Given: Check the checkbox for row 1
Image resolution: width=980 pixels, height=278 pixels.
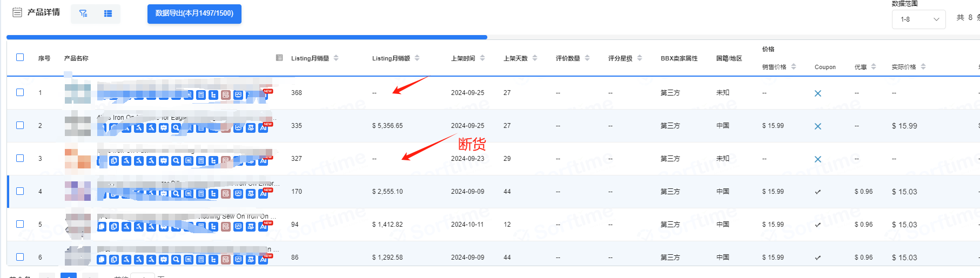Looking at the screenshot, I should (x=20, y=92).
